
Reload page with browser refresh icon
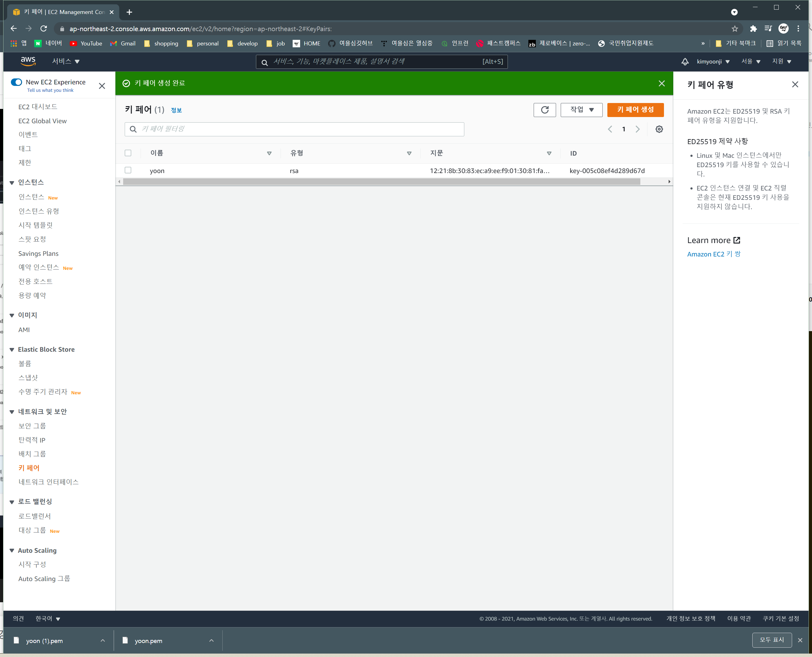44,29
